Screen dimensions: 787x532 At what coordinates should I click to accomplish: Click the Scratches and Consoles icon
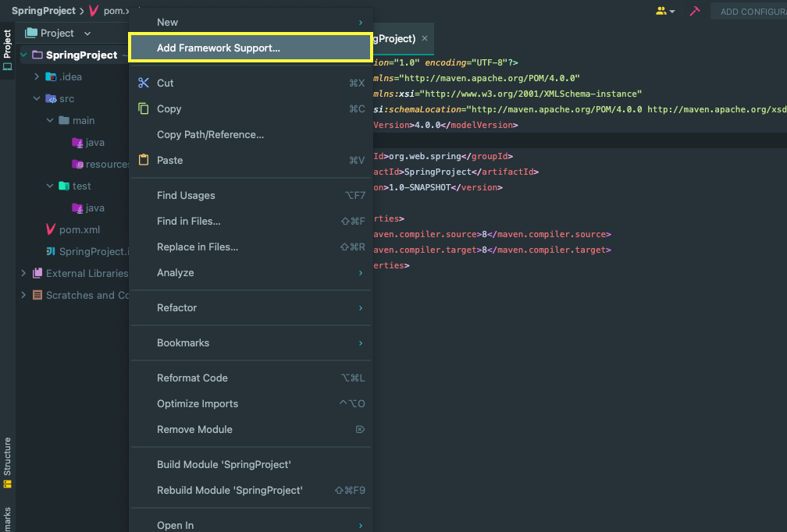[x=37, y=295]
